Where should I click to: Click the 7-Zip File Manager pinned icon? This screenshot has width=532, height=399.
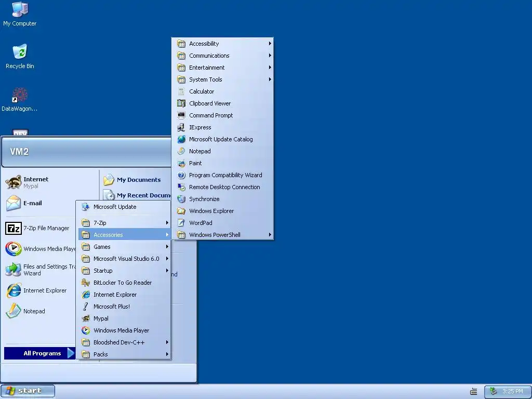(x=14, y=229)
